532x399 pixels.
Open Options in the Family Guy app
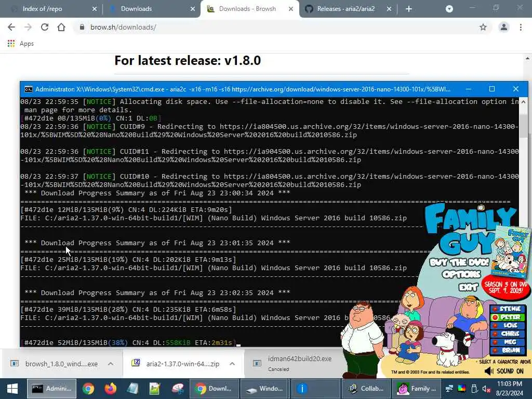(x=462, y=274)
